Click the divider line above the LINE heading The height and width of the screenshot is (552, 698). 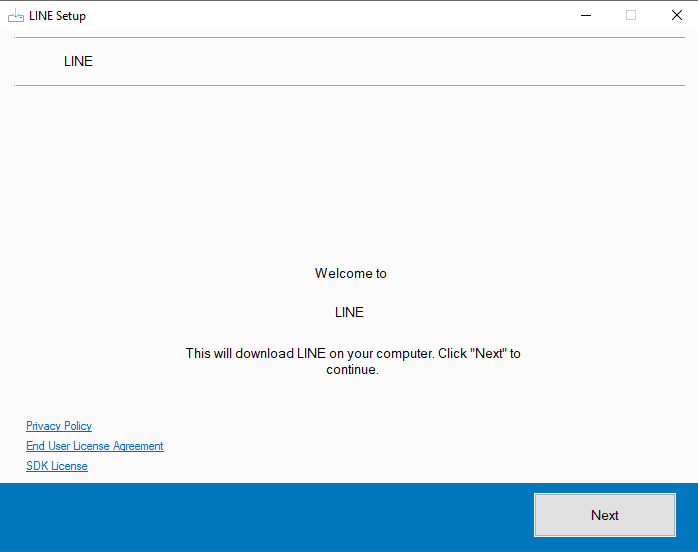[x=349, y=38]
